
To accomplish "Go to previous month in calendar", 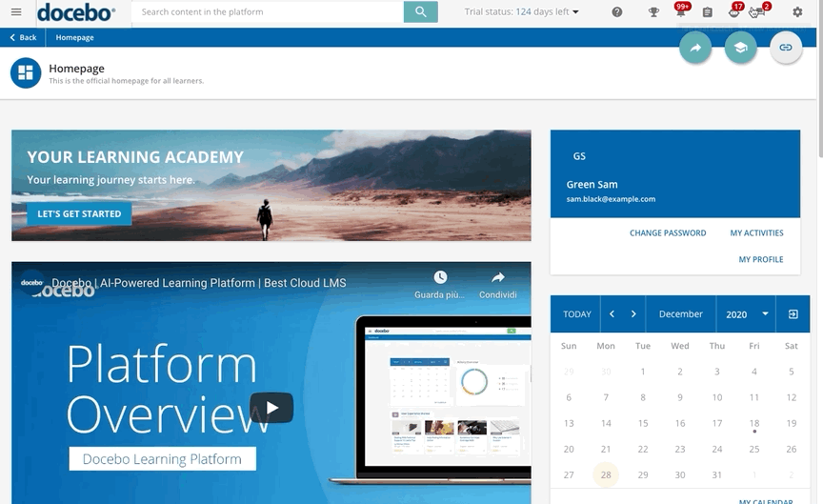I will click(612, 314).
